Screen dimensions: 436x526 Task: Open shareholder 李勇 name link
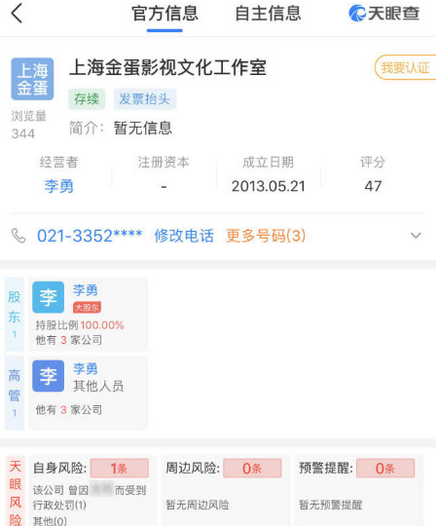[x=86, y=290]
